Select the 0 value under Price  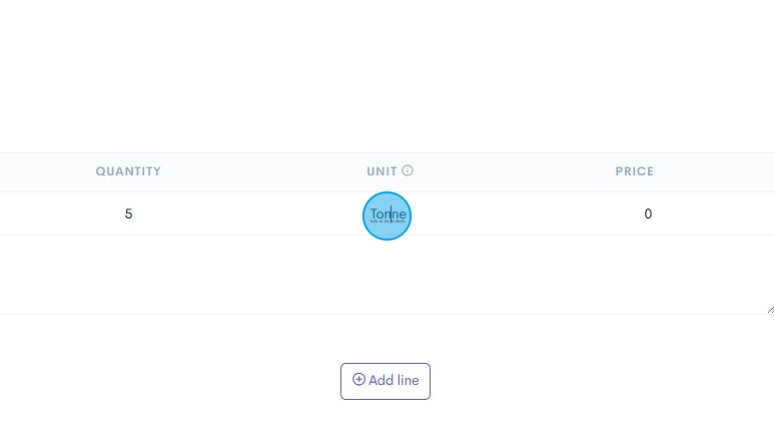click(648, 214)
